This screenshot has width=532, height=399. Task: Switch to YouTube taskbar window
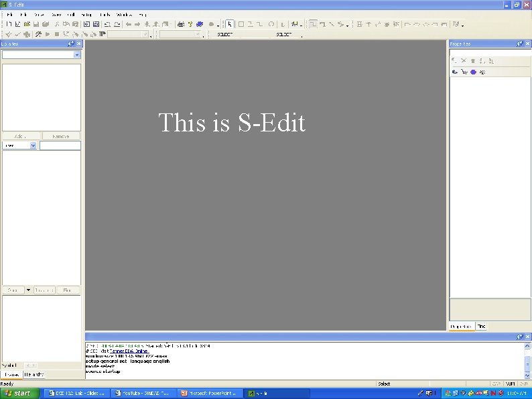coord(144,393)
